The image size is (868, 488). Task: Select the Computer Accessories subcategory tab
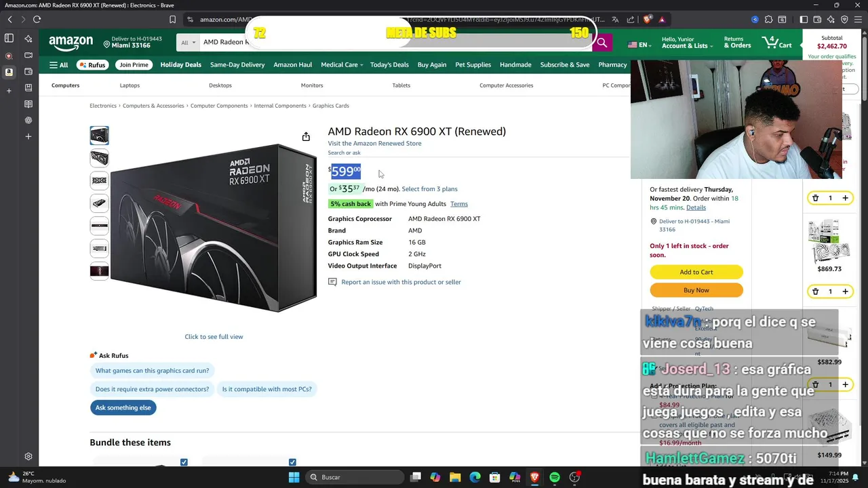[x=506, y=85]
